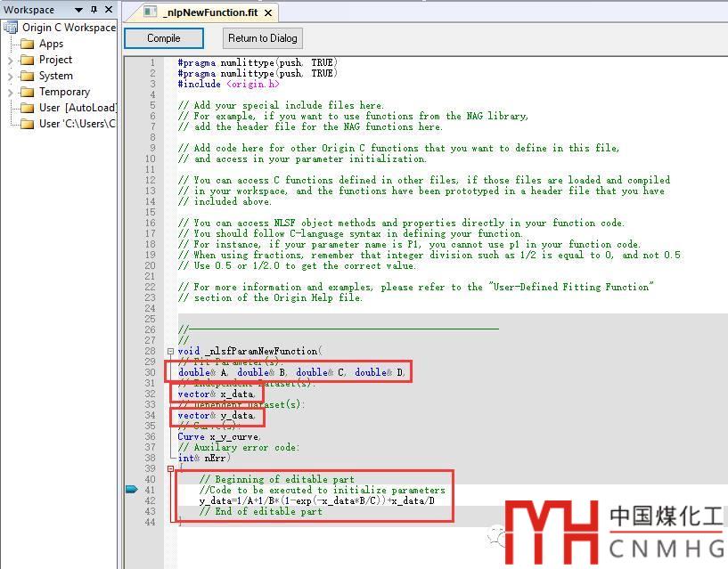This screenshot has width=728, height=569.
Task: Click the '// End of editable part' comment
Action: coord(260,511)
